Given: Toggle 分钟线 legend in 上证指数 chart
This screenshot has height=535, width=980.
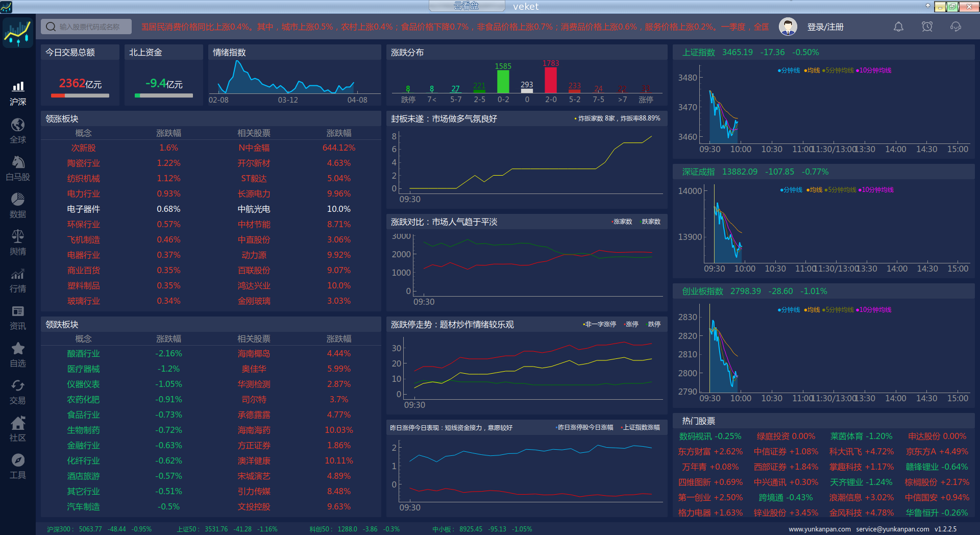Looking at the screenshot, I should [789, 70].
